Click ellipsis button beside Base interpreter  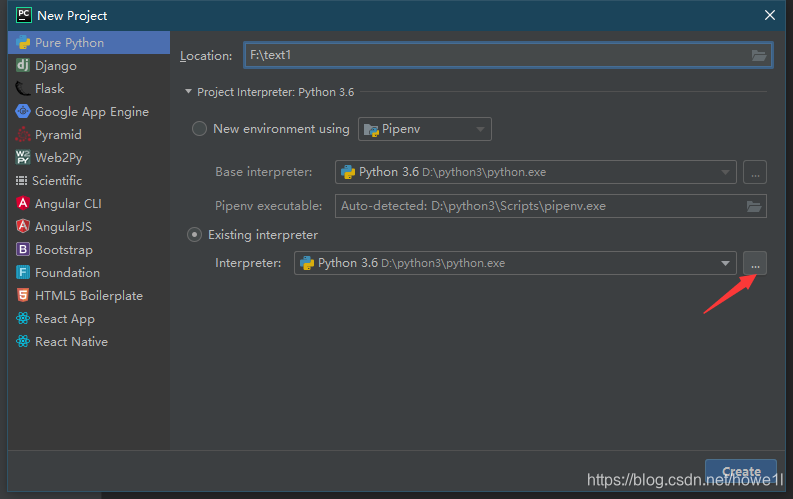click(x=755, y=172)
